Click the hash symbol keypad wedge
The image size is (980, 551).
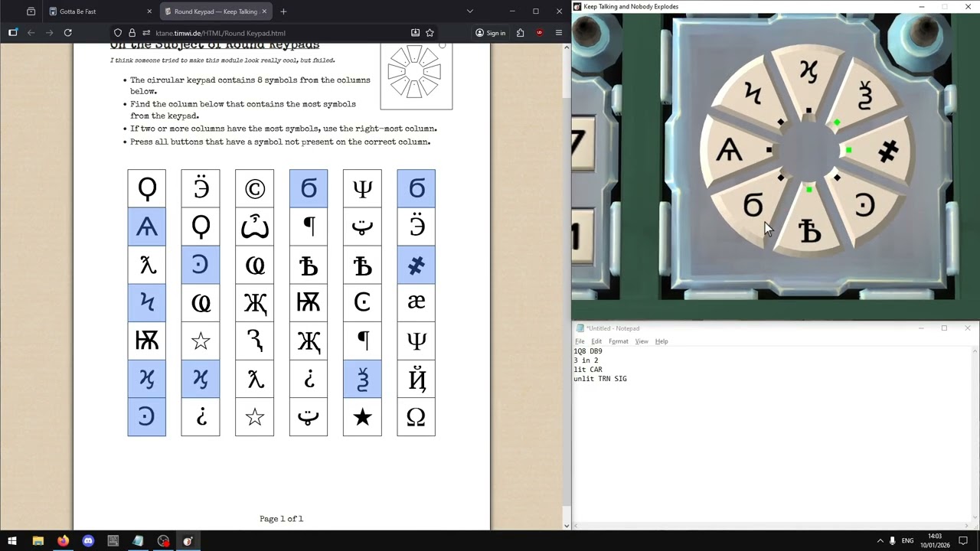coord(886,152)
